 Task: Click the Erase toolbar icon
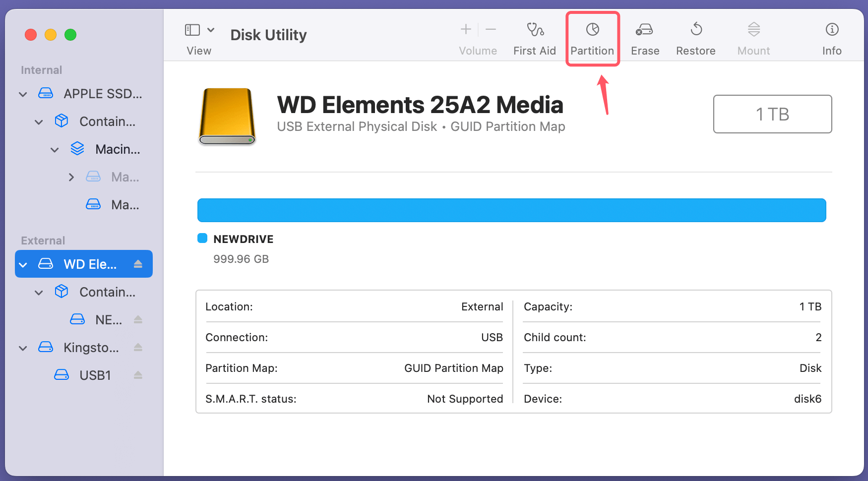pyautogui.click(x=644, y=38)
